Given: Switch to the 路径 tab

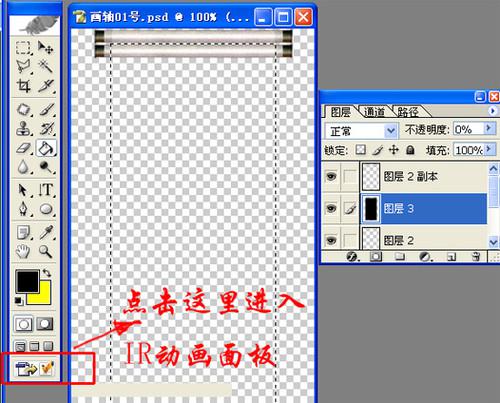Looking at the screenshot, I should [x=408, y=112].
